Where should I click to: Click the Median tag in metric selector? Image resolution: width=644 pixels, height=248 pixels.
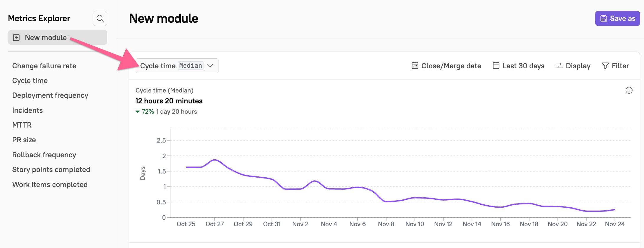190,66
